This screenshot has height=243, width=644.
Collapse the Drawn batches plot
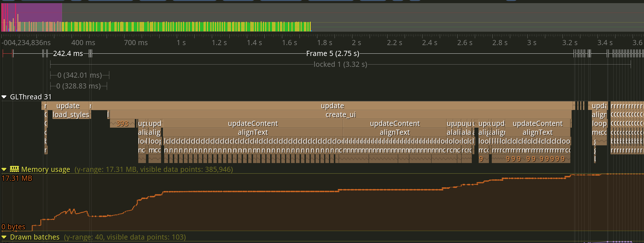(4, 237)
